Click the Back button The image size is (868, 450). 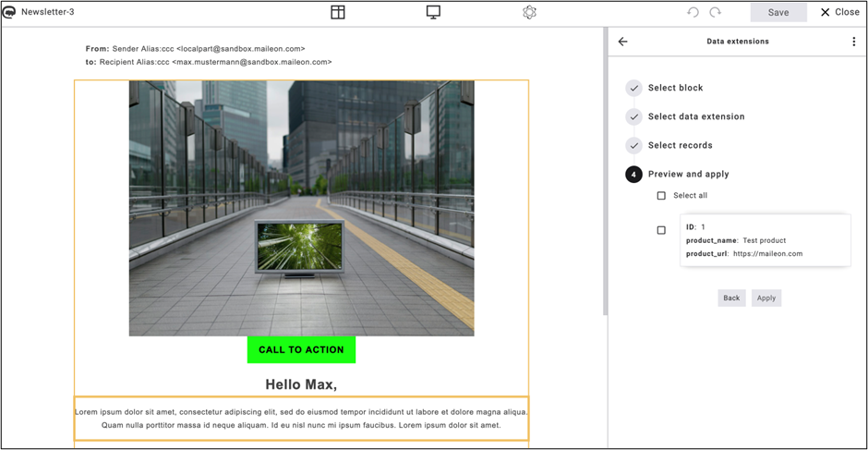[x=731, y=298]
